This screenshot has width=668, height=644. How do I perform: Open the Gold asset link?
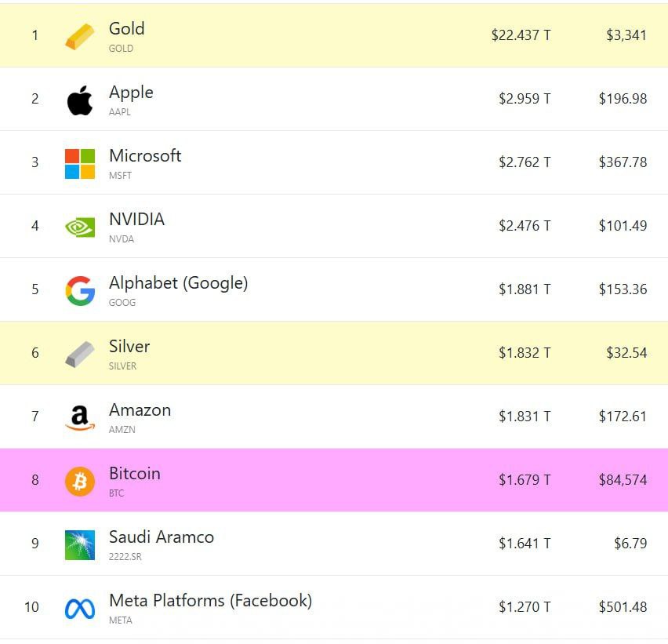[x=126, y=29]
